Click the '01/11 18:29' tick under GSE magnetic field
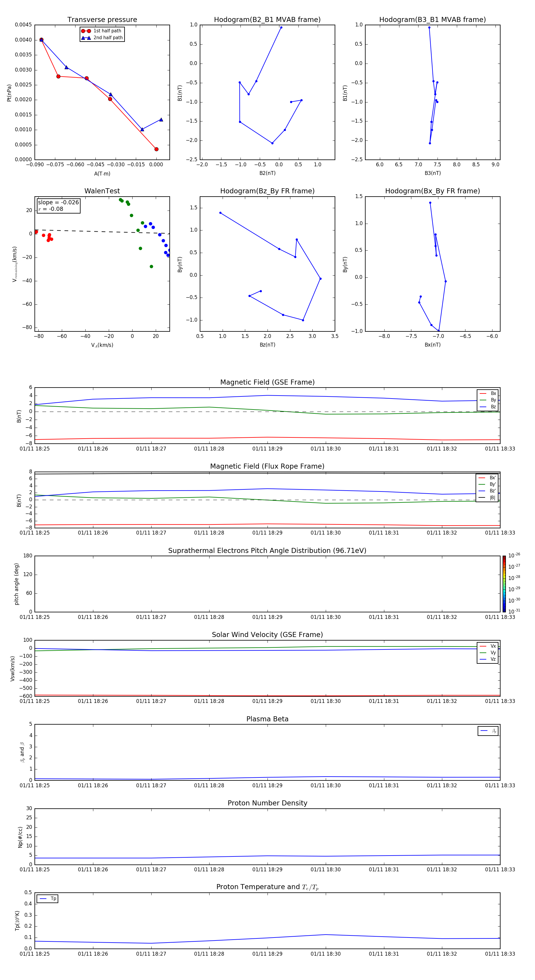 point(267,449)
